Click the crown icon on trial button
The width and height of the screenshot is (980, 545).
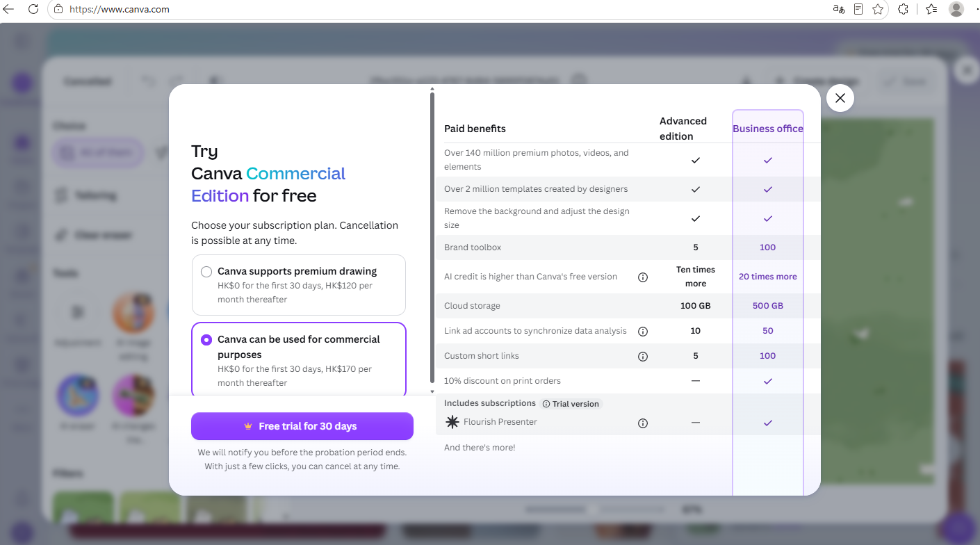[x=248, y=426]
